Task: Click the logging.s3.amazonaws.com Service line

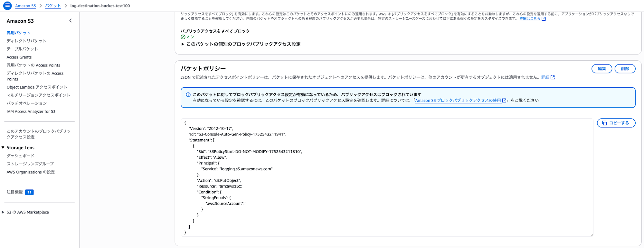Action: (x=237, y=169)
